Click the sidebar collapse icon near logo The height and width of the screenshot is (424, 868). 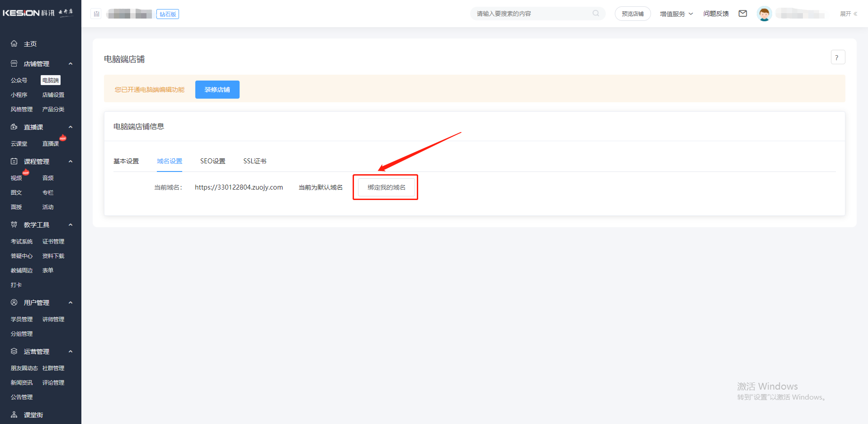pyautogui.click(x=96, y=14)
